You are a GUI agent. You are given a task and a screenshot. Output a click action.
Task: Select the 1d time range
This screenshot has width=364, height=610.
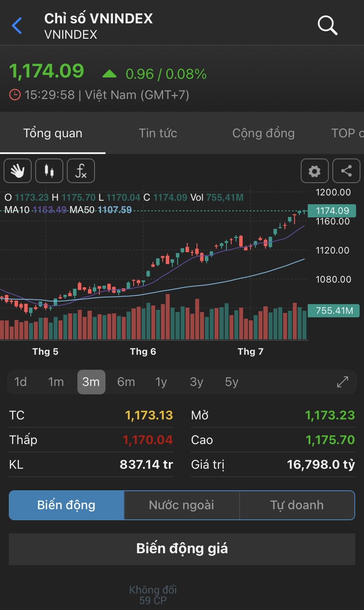pos(21,382)
